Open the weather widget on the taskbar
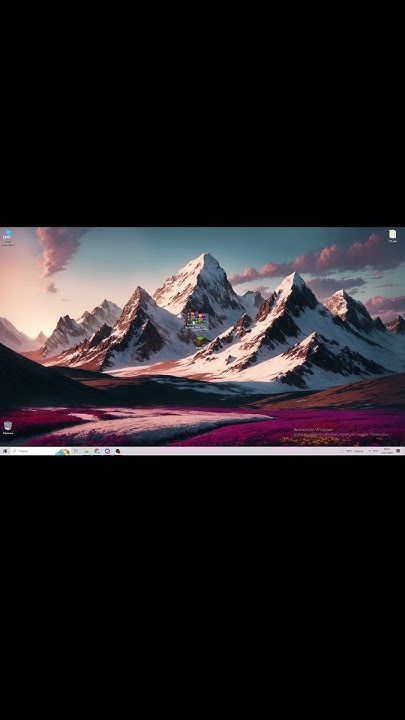 click(353, 451)
